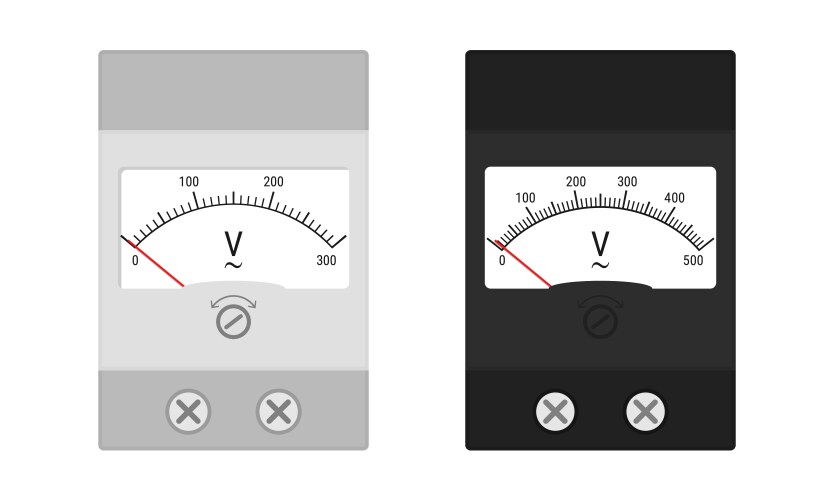Click the 200 label on the gray meter
Screen dimensions: 834x500
point(273,182)
